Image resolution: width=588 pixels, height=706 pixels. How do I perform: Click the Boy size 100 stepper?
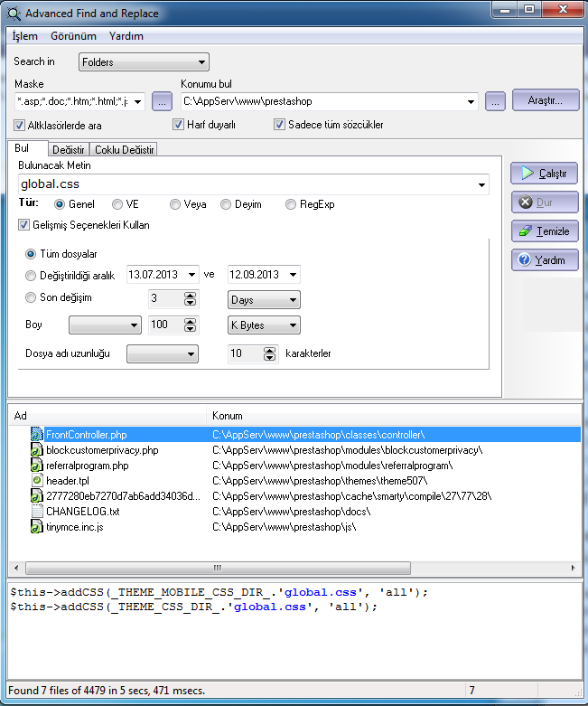click(x=191, y=325)
